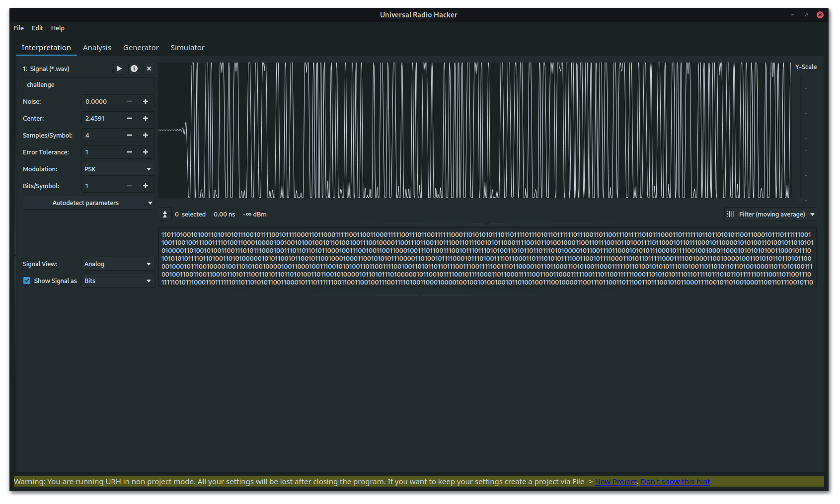The image size is (840, 504).
Task: Open the Modulation PSK dropdown
Action: click(118, 169)
